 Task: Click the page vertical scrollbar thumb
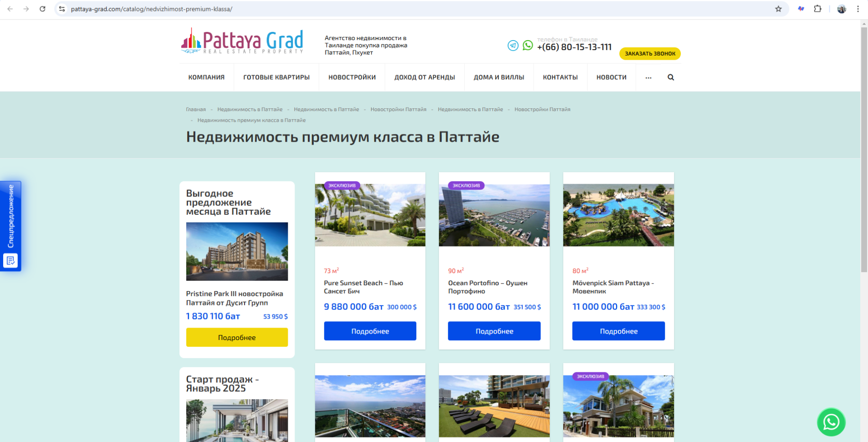864,150
